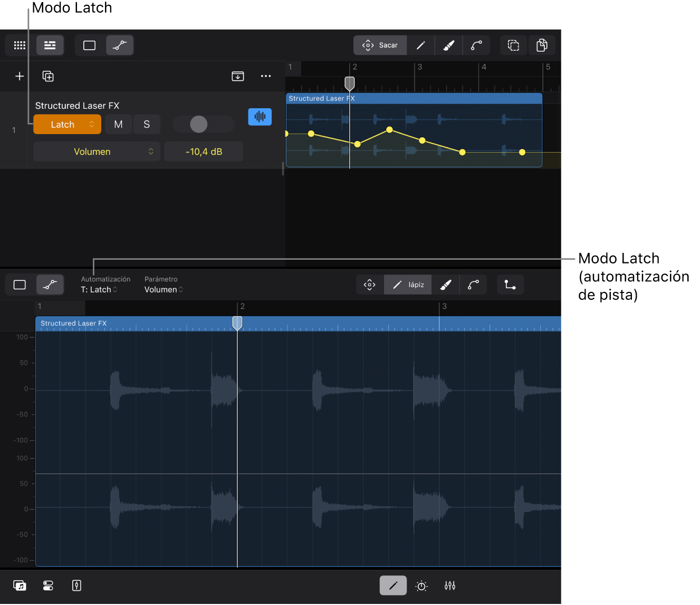Open the three-dots more options menu

pyautogui.click(x=266, y=77)
